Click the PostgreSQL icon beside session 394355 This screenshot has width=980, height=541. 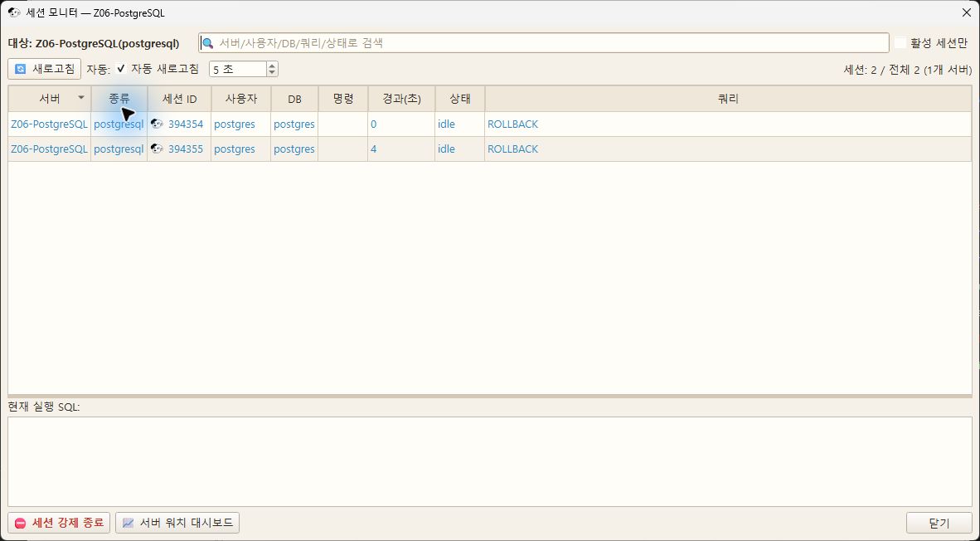(x=157, y=149)
